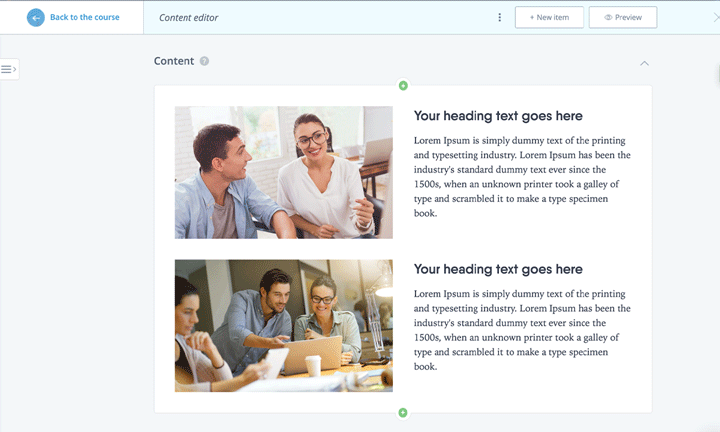This screenshot has height=432, width=720.
Task: Collapse the Content section chevron
Action: click(644, 63)
